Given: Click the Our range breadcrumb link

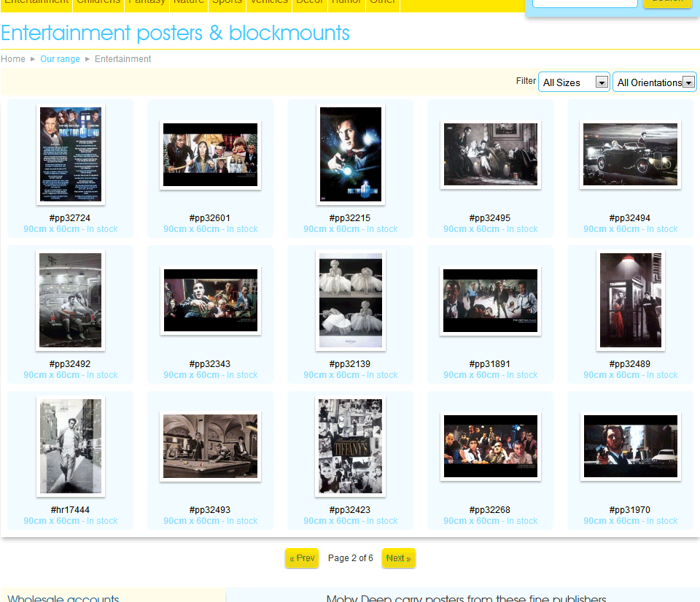Looking at the screenshot, I should coord(60,59).
